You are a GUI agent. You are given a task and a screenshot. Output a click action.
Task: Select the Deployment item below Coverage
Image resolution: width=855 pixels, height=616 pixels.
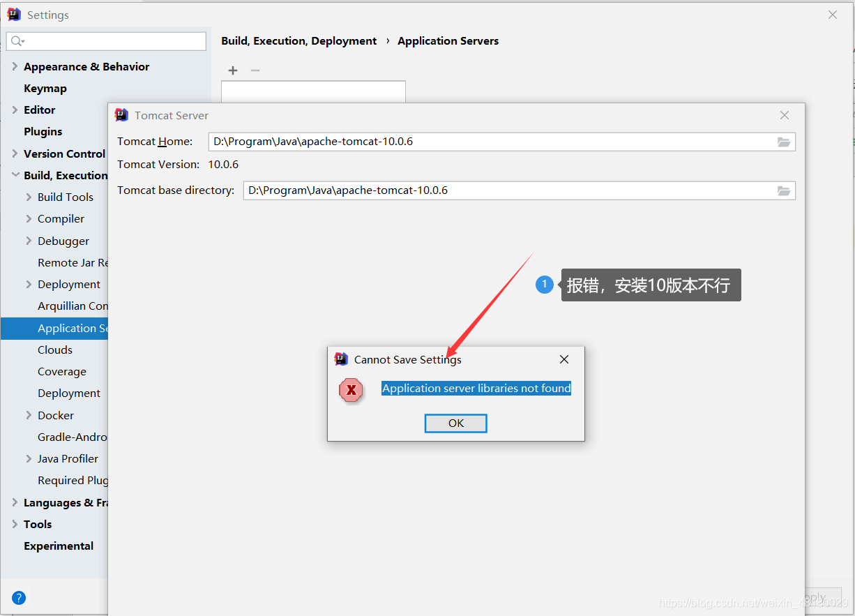pos(69,393)
